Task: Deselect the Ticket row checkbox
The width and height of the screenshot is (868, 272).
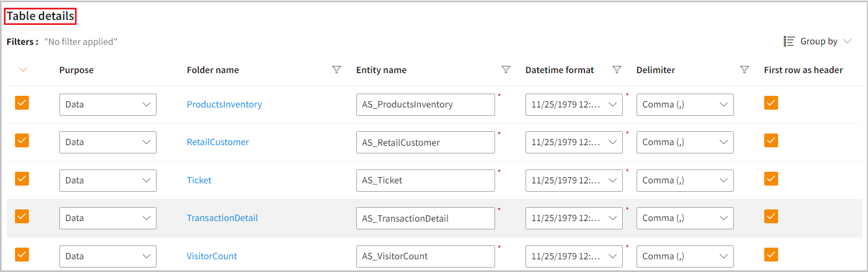Action: point(22,179)
